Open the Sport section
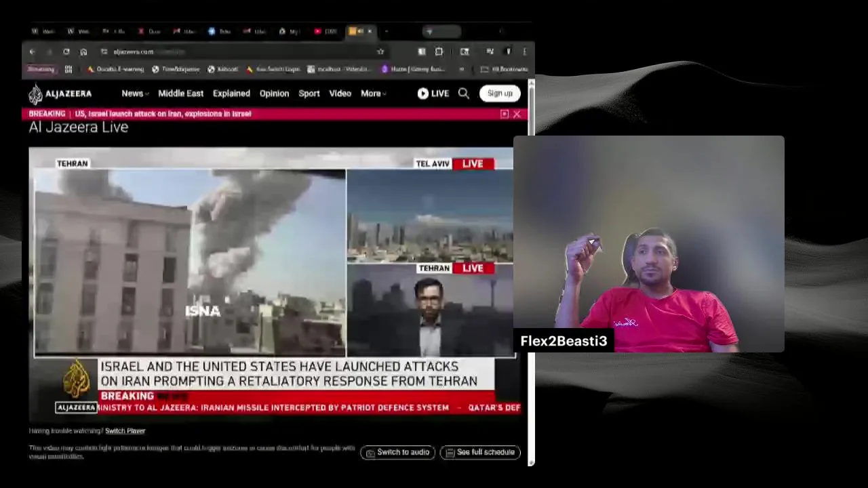This screenshot has width=868, height=488. click(309, 94)
